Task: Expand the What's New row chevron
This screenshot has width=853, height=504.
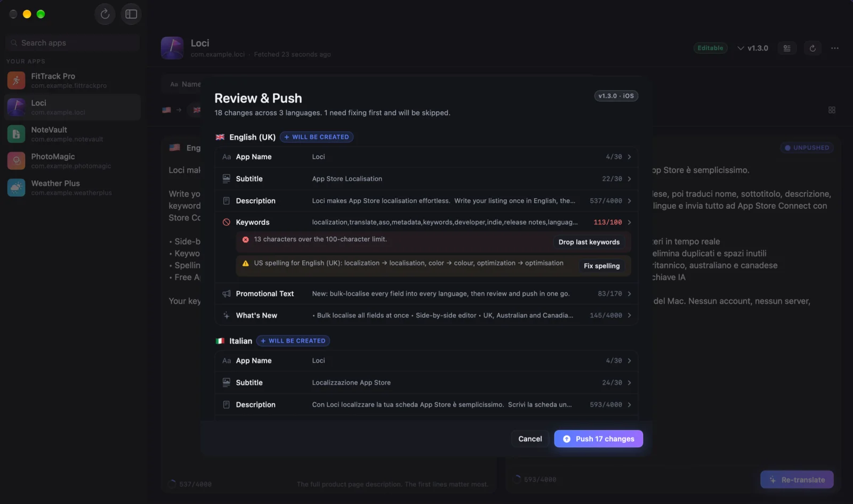Action: tap(630, 315)
